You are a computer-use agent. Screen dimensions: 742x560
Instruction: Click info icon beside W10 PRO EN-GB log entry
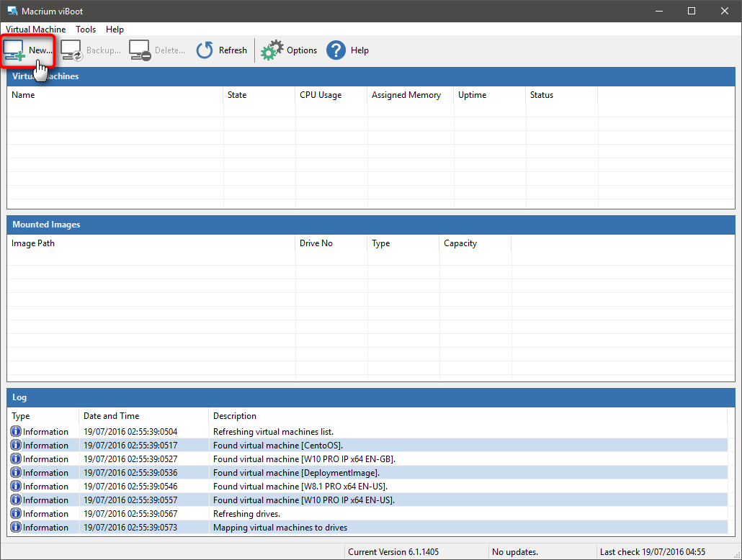[x=16, y=459]
